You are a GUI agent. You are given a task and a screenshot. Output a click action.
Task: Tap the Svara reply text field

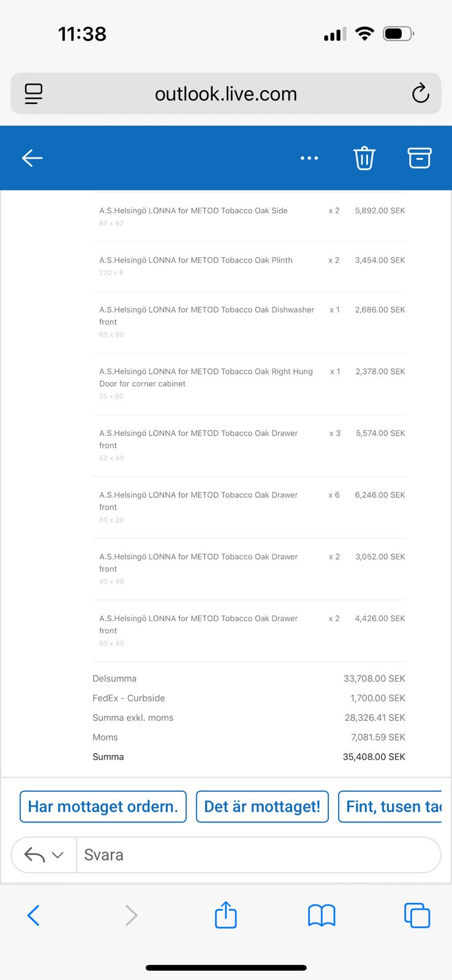[258, 855]
